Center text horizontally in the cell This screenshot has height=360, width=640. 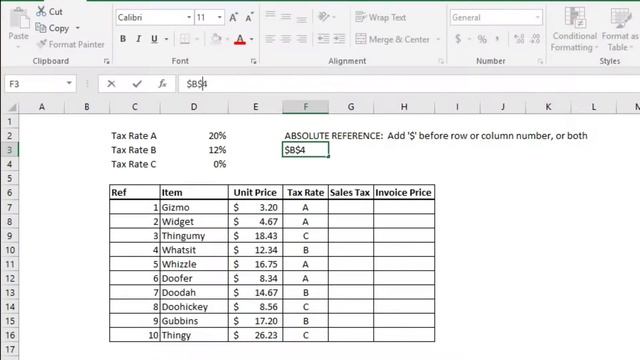286,39
